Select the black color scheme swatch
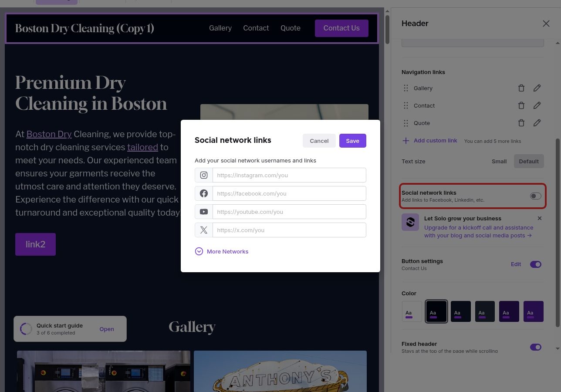Image resolution: width=561 pixels, height=392 pixels. tap(436, 311)
